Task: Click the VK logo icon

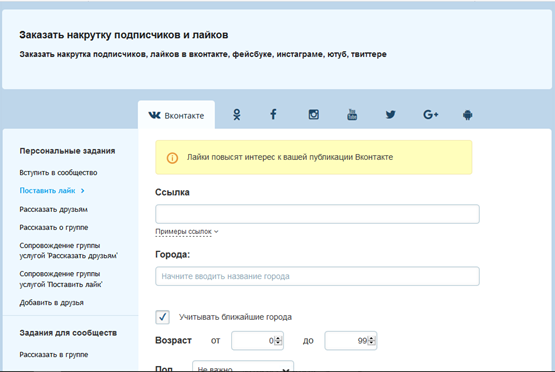Action: point(154,115)
